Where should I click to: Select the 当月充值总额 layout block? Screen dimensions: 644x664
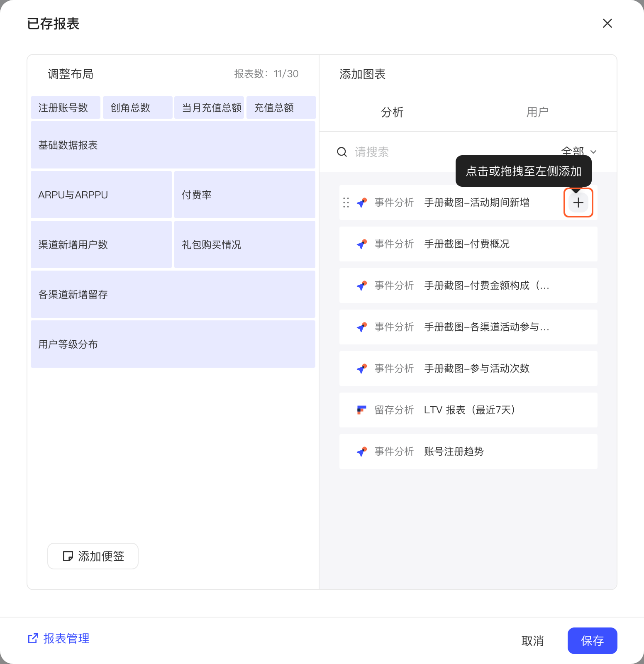[209, 107]
